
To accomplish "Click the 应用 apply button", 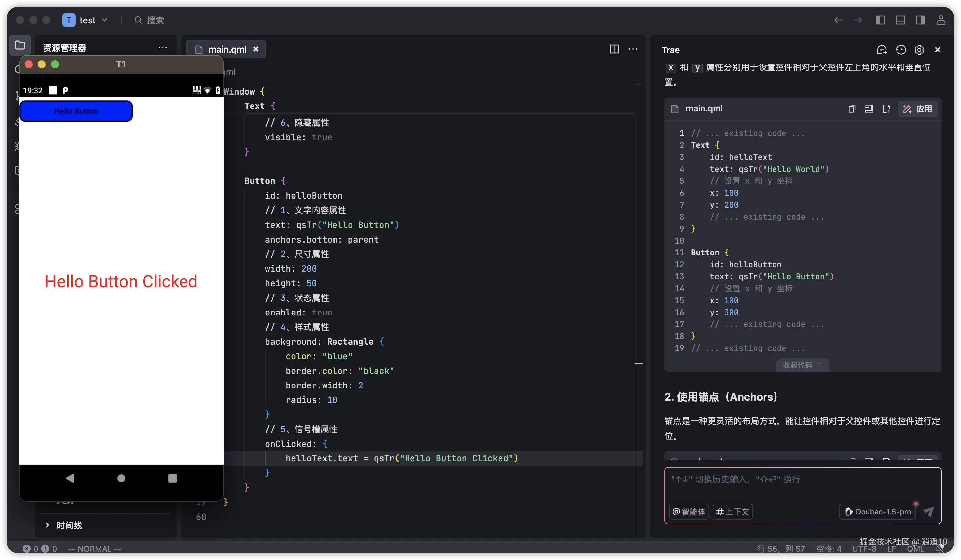I will (x=918, y=109).
